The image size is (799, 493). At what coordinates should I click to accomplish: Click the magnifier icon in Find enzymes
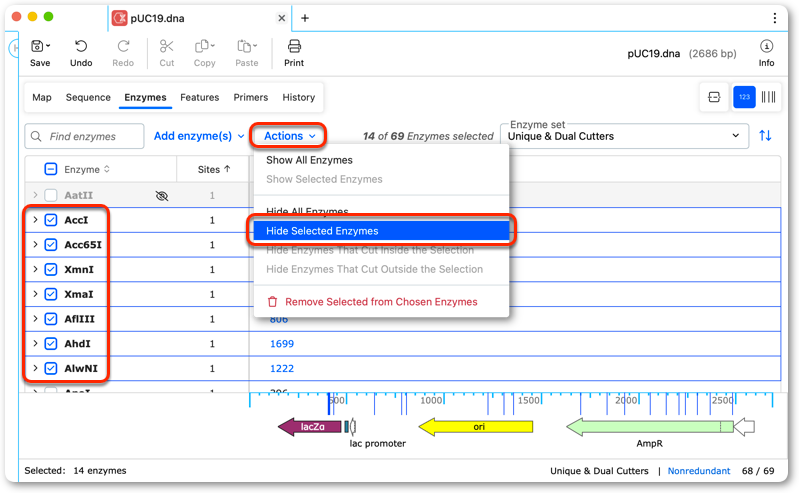click(x=36, y=136)
